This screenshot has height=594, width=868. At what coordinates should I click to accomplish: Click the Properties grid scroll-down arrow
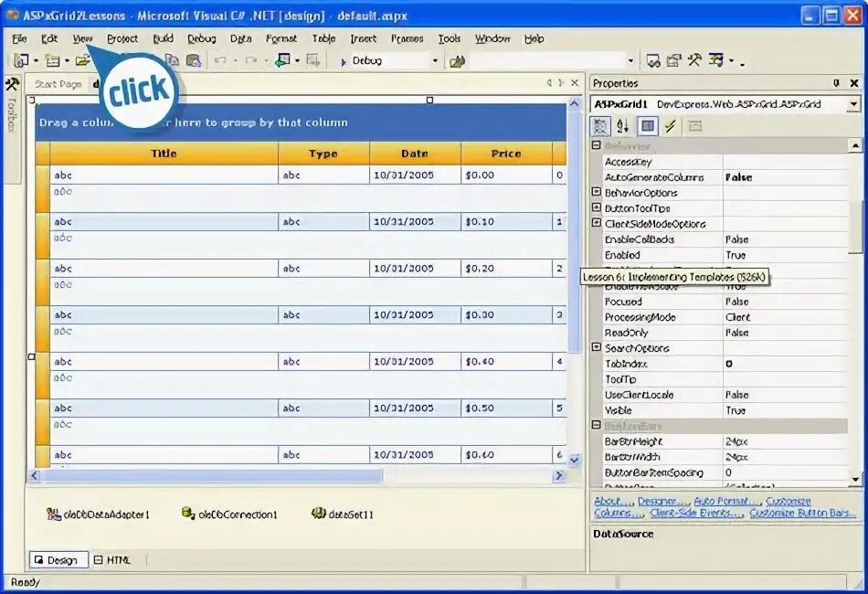(x=855, y=480)
